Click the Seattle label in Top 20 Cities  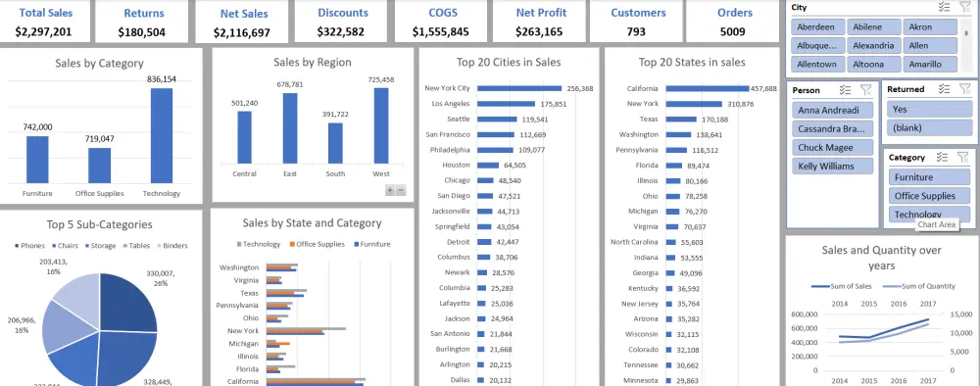458,120
